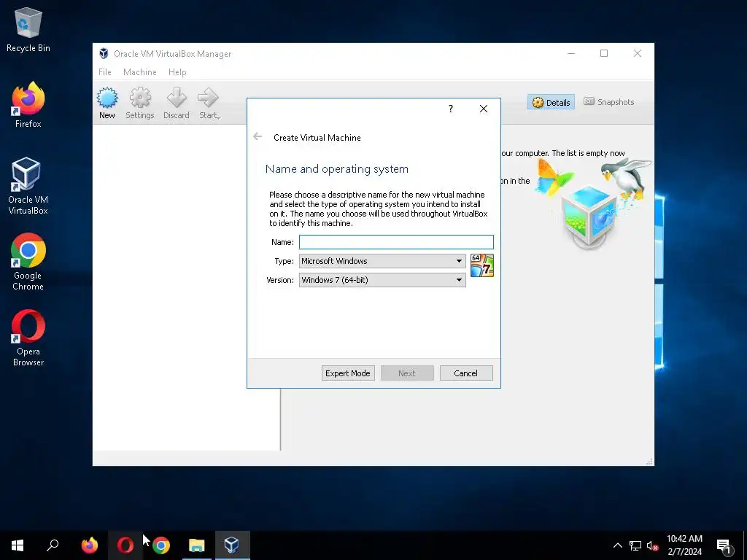Image resolution: width=747 pixels, height=560 pixels.
Task: Click the muted volume tray icon
Action: coord(652,545)
